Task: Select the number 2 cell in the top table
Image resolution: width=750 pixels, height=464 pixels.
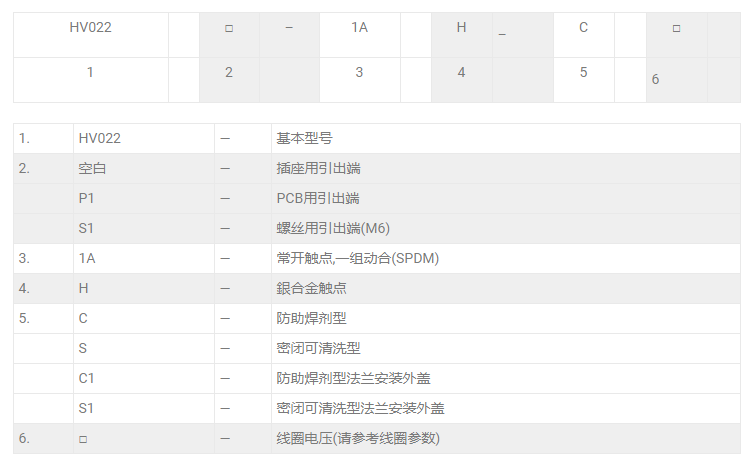Action: pos(229,72)
